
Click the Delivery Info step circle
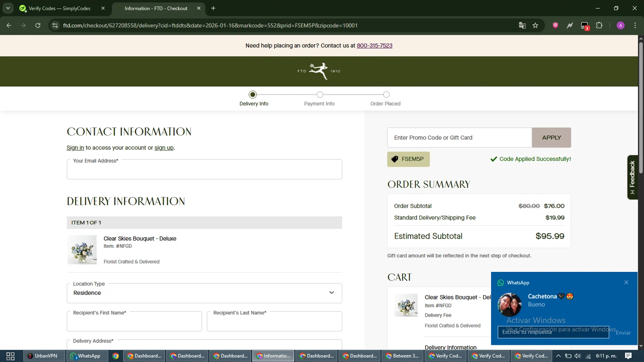253,95
